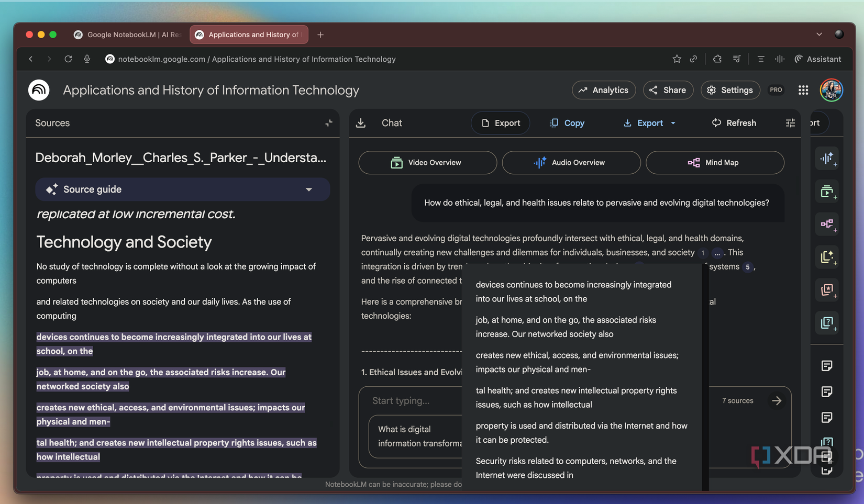Add flashcards from the Studio sidebar
The width and height of the screenshot is (864, 504).
(x=827, y=290)
